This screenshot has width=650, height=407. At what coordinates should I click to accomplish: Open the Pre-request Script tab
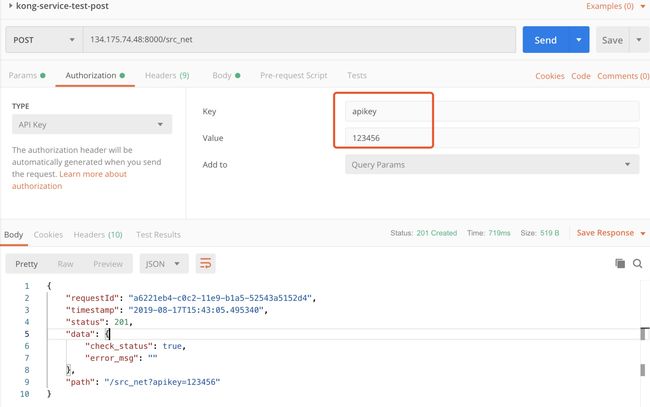[293, 75]
